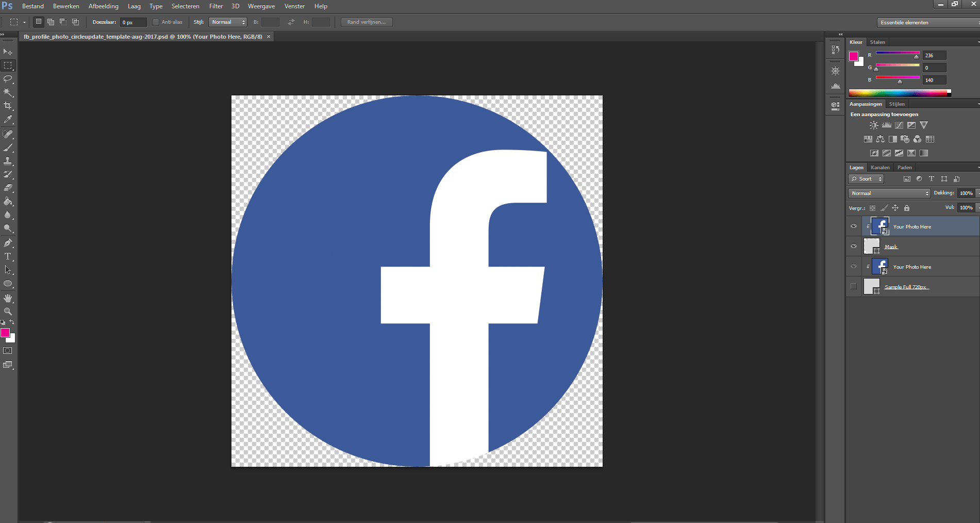Add a Color Balance adjustment
The height and width of the screenshot is (523, 980).
pos(881,139)
